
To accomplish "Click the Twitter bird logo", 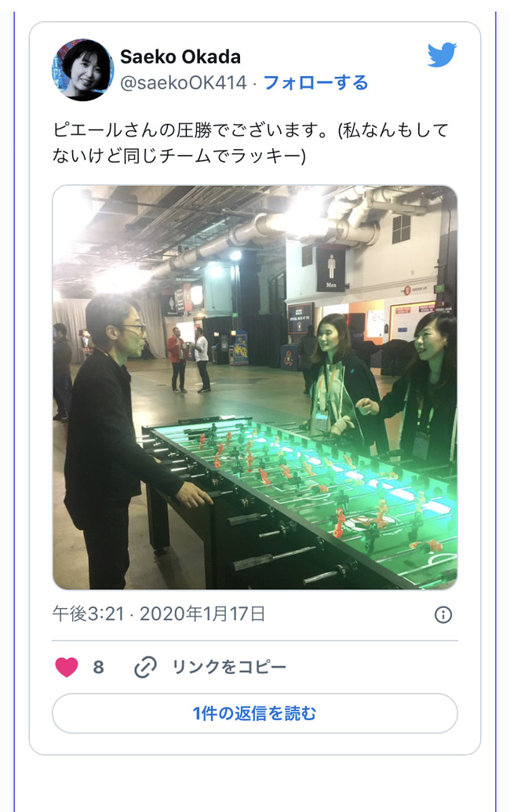I will 442,54.
